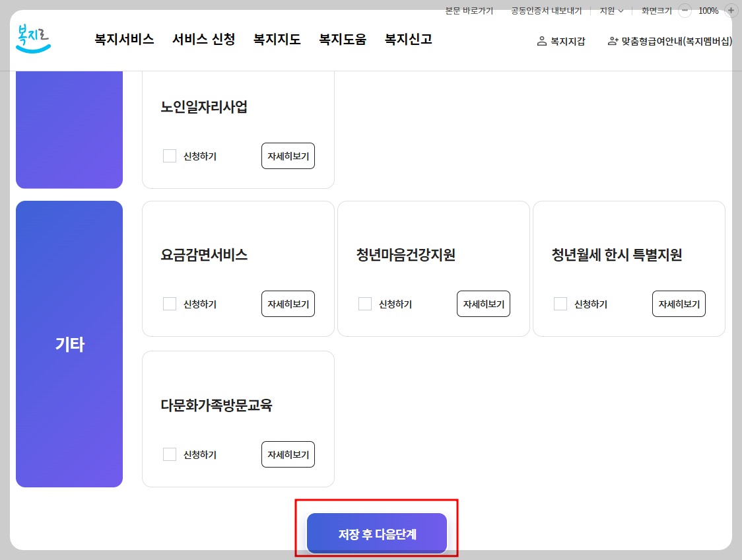
Task: Open the 복지신고 menu
Action: point(407,40)
